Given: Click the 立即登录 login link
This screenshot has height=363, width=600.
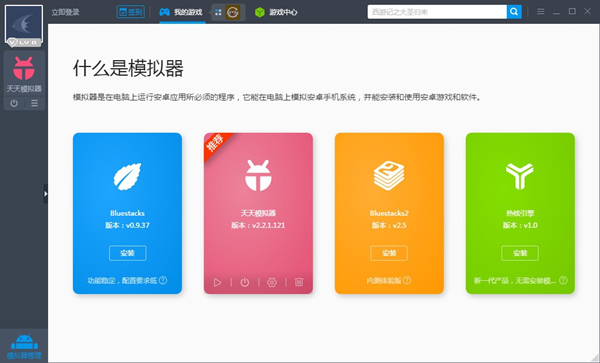Looking at the screenshot, I should tap(65, 12).
